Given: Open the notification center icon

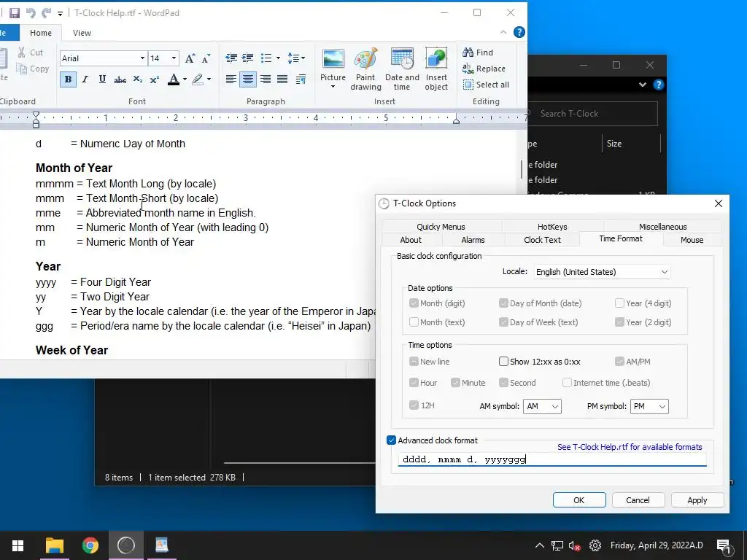Looking at the screenshot, I should tap(724, 545).
